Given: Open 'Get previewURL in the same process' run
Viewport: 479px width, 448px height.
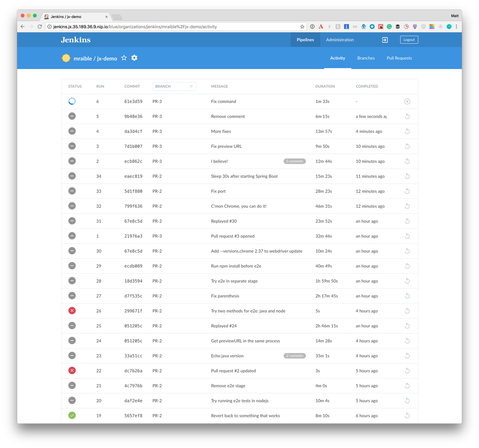Looking at the screenshot, I should point(239,341).
